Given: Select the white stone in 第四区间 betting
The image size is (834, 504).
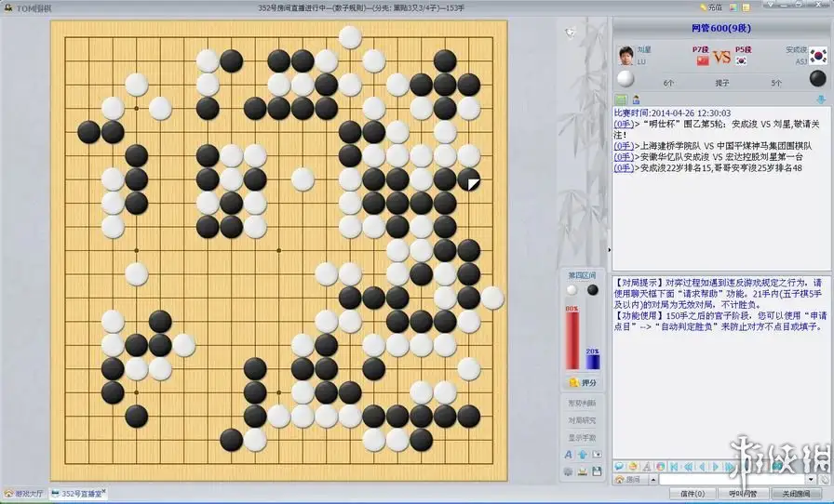Looking at the screenshot, I should click(572, 290).
